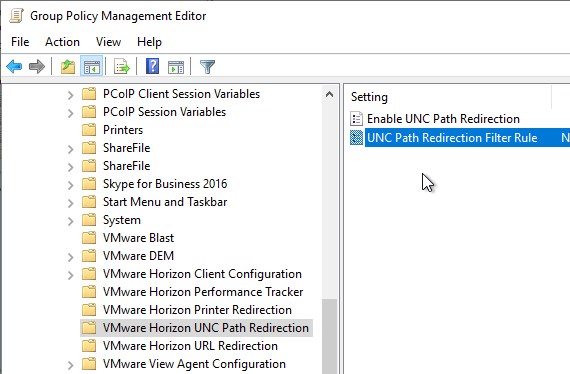
Task: Toggle the Show/Hide Console Tree icon
Action: click(92, 67)
